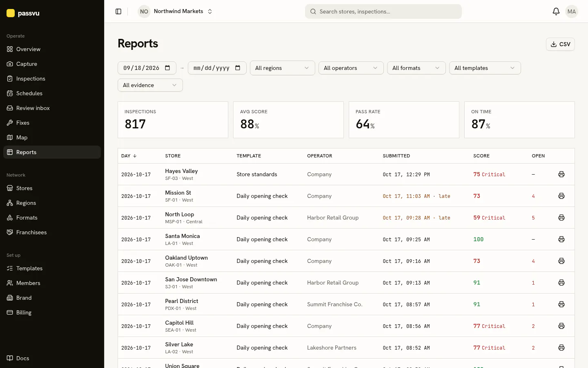Click the Score column header
The image size is (588, 368).
481,156
